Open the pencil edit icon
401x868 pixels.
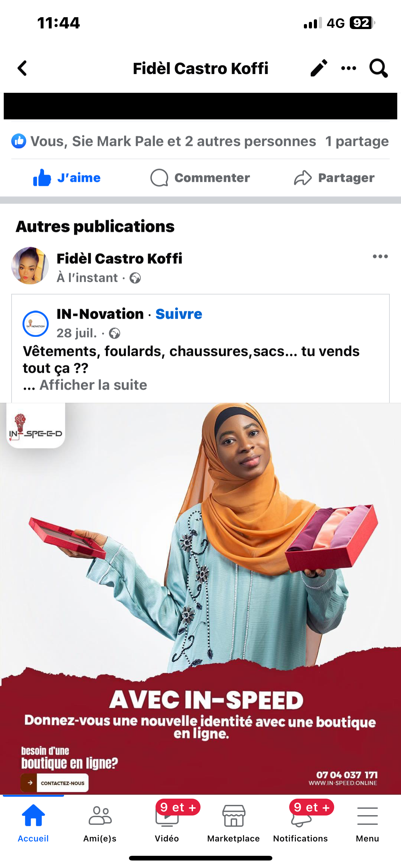(x=319, y=68)
